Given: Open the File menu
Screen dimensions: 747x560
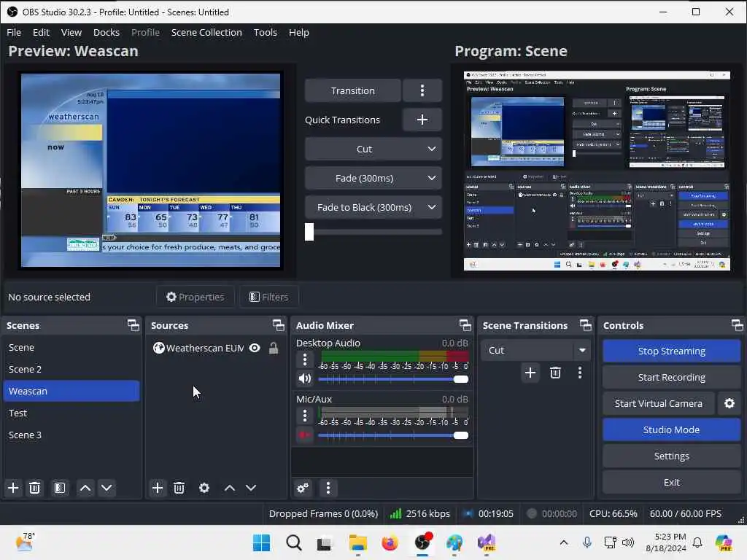Looking at the screenshot, I should point(14,32).
